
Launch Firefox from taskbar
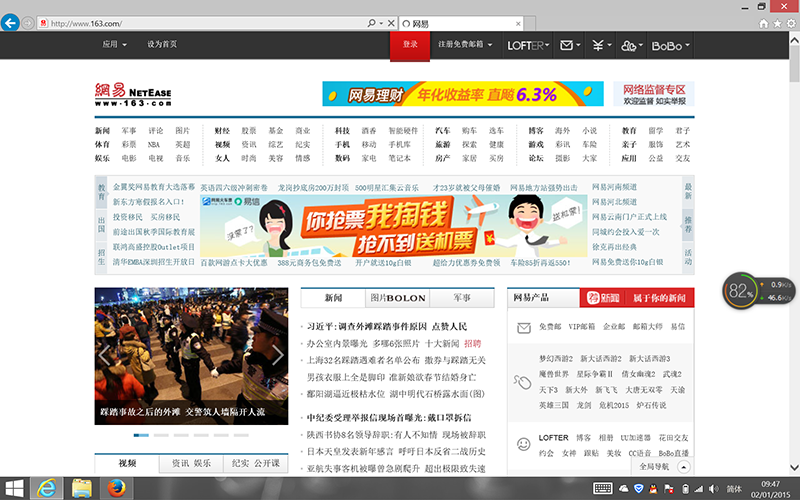pyautogui.click(x=116, y=488)
